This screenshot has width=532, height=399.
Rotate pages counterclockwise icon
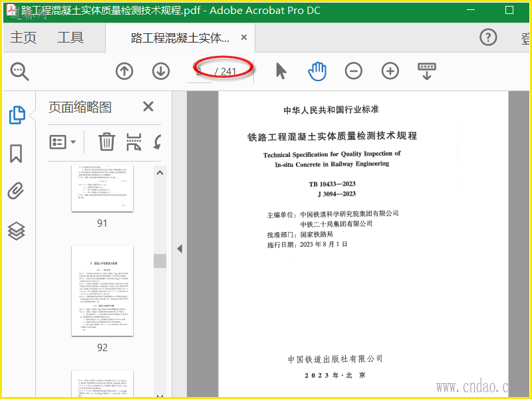click(158, 142)
